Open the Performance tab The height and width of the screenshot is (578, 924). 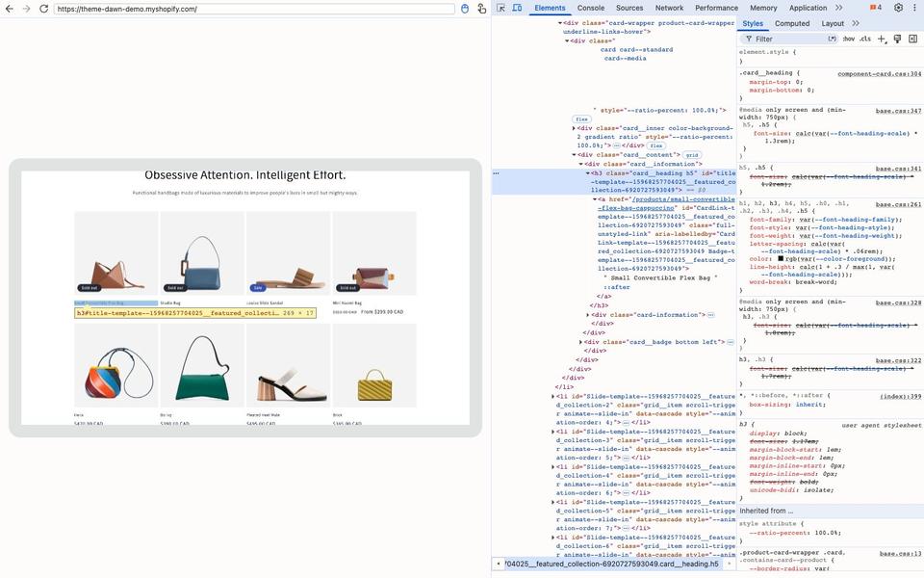tap(716, 8)
